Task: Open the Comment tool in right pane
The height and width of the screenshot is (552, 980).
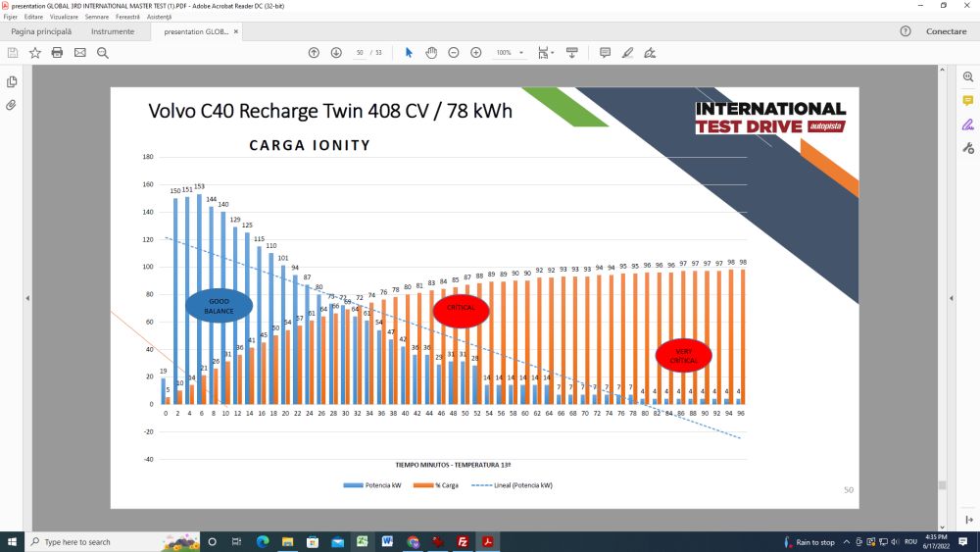Action: point(968,101)
